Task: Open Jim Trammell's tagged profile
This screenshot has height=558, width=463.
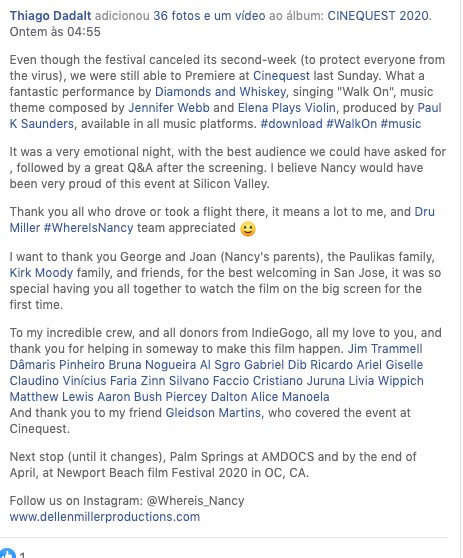Action: point(385,349)
